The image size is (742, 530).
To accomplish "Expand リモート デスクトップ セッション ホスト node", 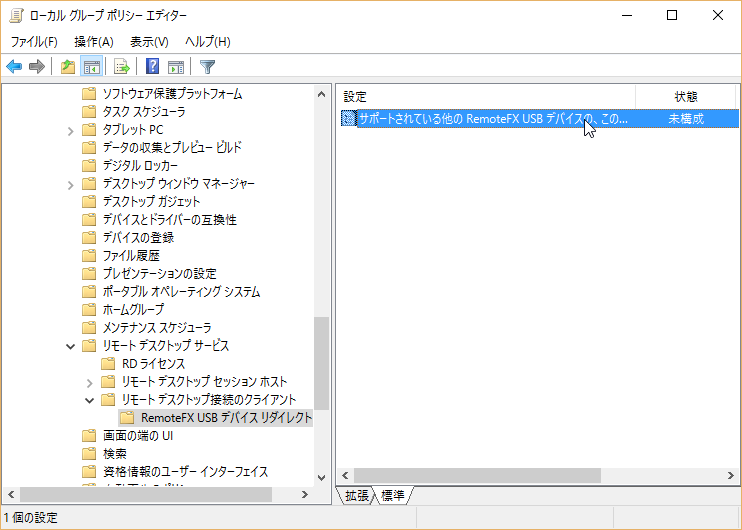I will click(89, 382).
